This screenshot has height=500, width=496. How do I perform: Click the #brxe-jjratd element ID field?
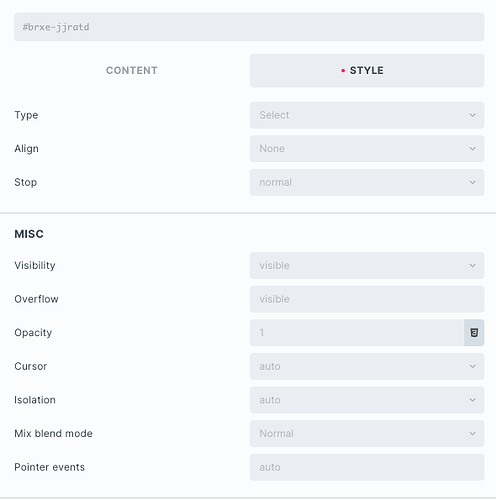(x=249, y=27)
